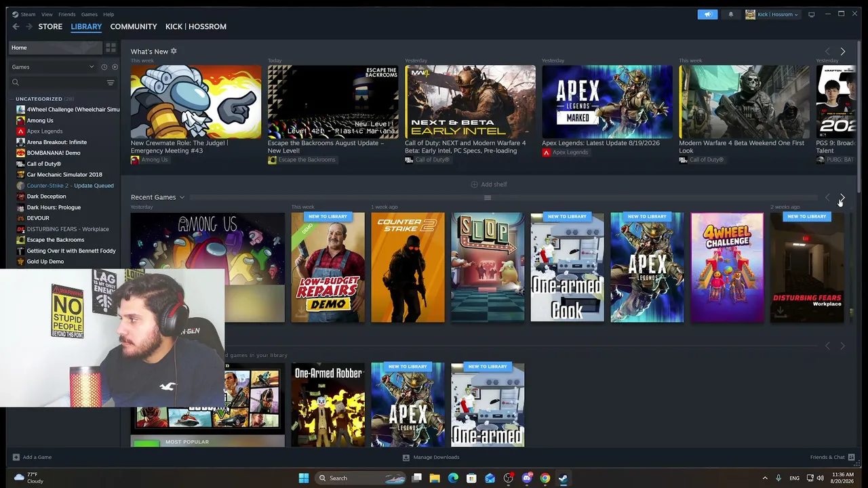Open 4Wheel Challenge cover in Recent Games
Screen dimensions: 868x488
tap(727, 267)
